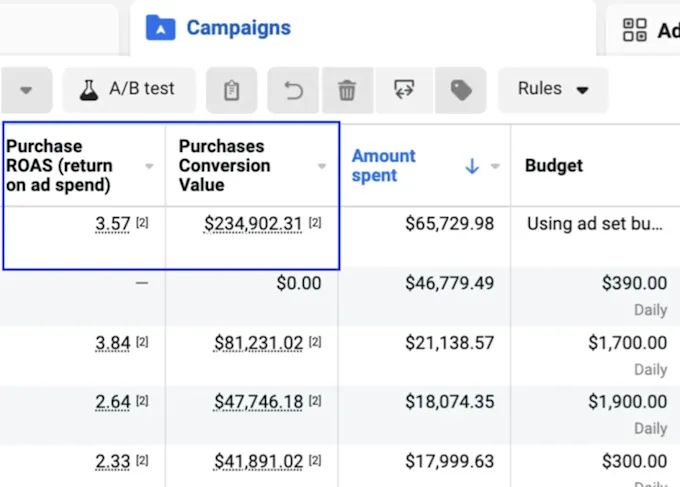Click the trash delete icon
The image size is (680, 487).
point(347,91)
